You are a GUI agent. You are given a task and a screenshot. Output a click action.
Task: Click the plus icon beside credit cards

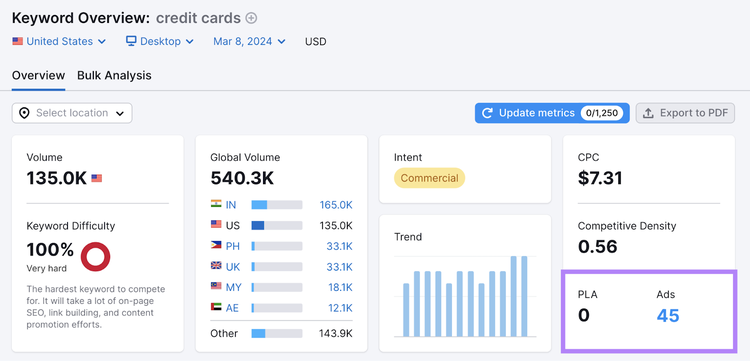(x=251, y=18)
